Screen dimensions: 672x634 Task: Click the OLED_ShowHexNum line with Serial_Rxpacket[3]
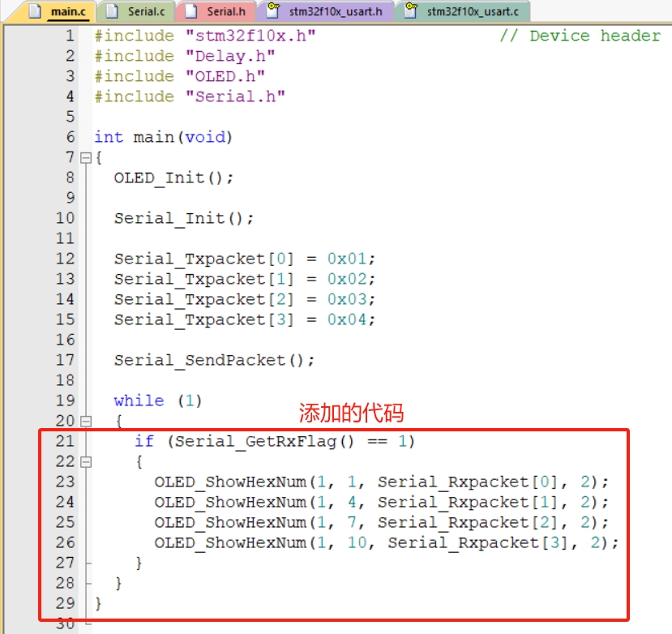(387, 543)
